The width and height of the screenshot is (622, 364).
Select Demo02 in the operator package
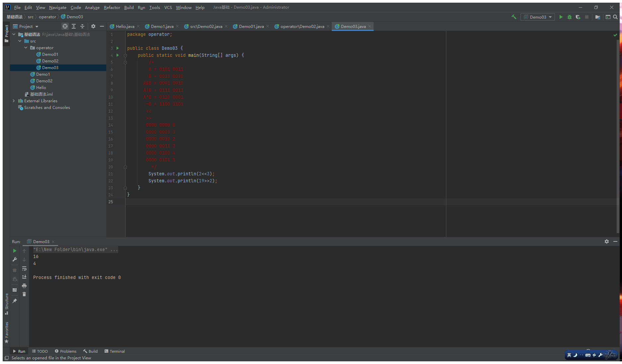coord(50,61)
